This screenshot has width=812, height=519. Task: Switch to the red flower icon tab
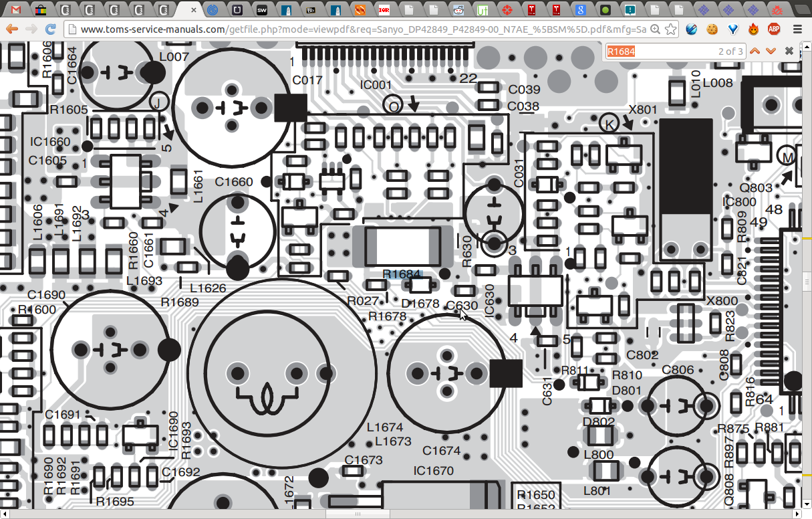coord(508,10)
